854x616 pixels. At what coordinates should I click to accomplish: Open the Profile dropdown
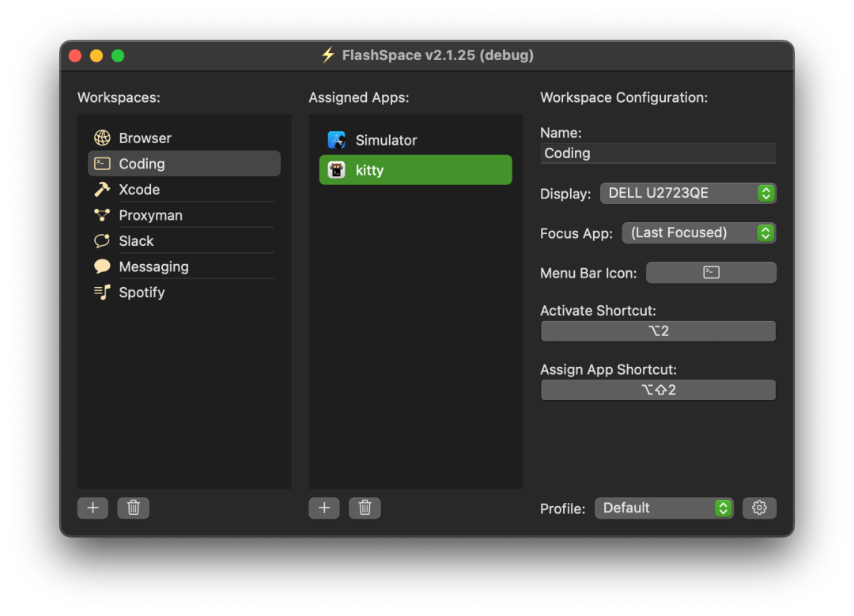point(663,508)
